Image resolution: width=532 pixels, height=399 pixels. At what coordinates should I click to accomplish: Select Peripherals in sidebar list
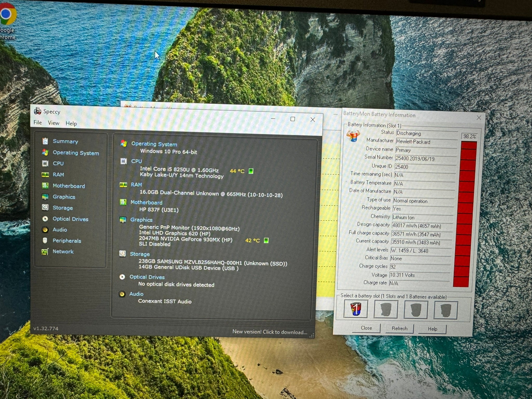[67, 241]
